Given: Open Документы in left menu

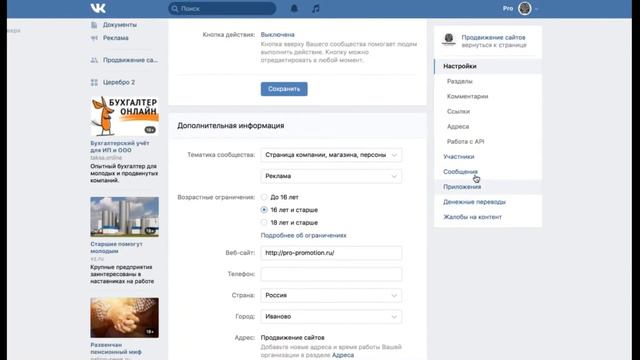Looking at the screenshot, I should 120,25.
